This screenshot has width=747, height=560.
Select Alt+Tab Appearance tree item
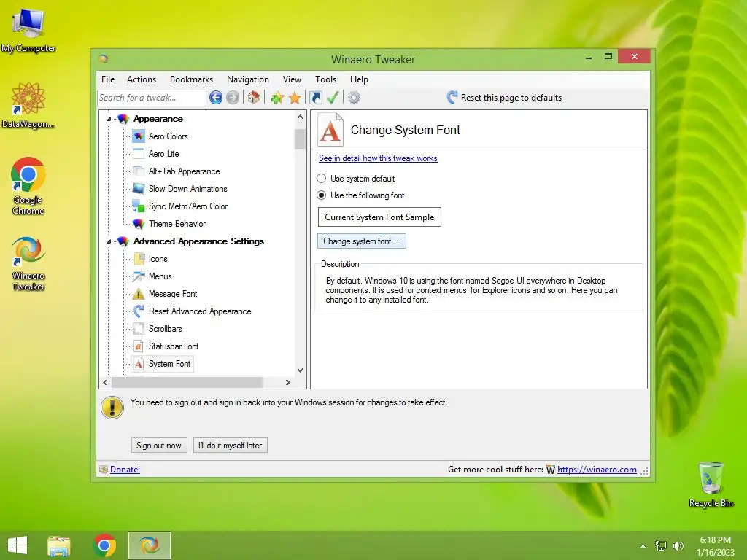tap(185, 171)
